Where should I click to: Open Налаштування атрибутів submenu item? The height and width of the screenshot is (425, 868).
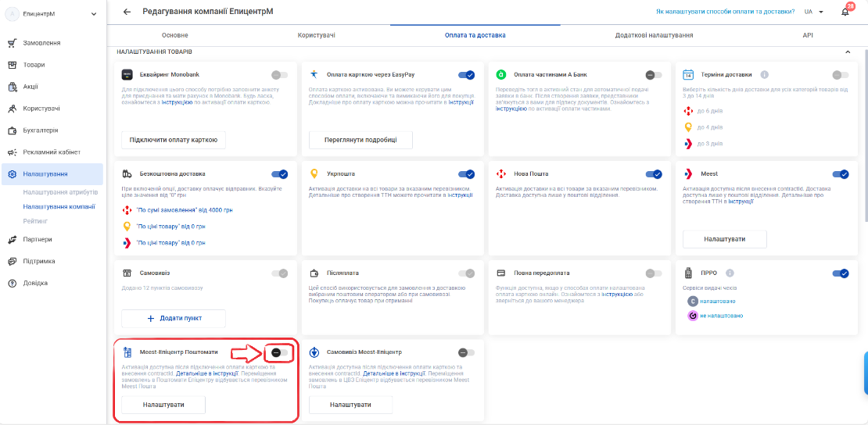[x=60, y=192]
